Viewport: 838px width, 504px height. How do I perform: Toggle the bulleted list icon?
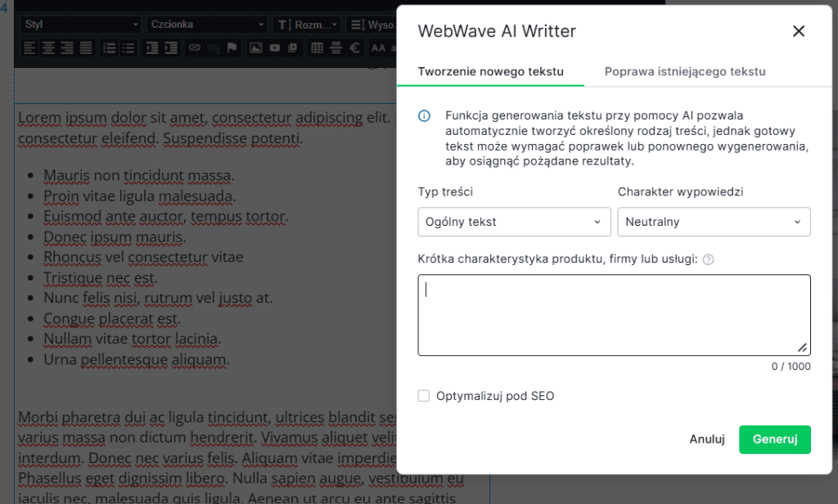tap(128, 47)
